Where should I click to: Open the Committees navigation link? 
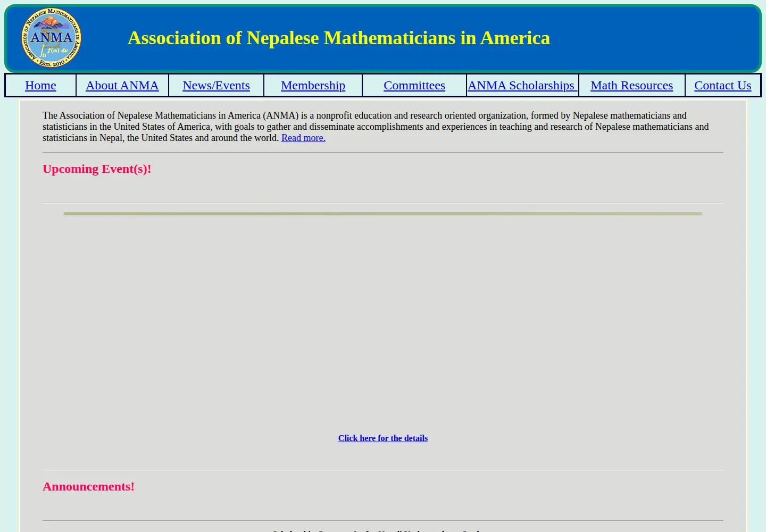[x=414, y=85]
